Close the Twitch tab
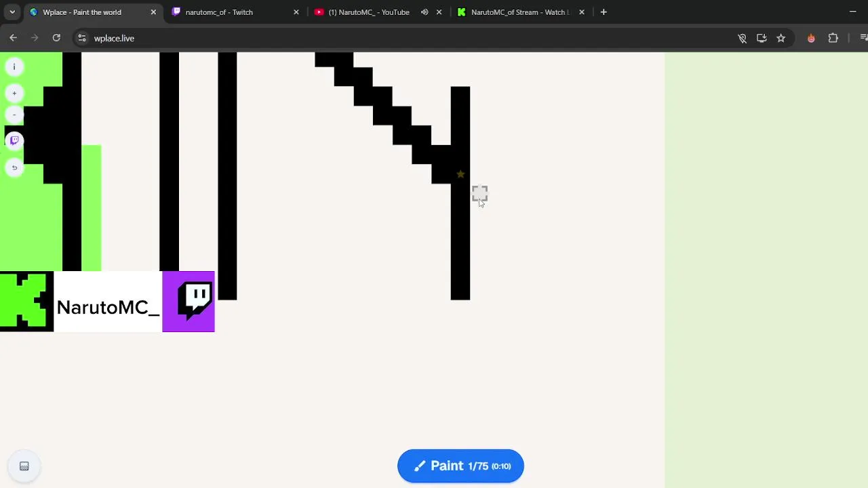868x488 pixels. 296,12
